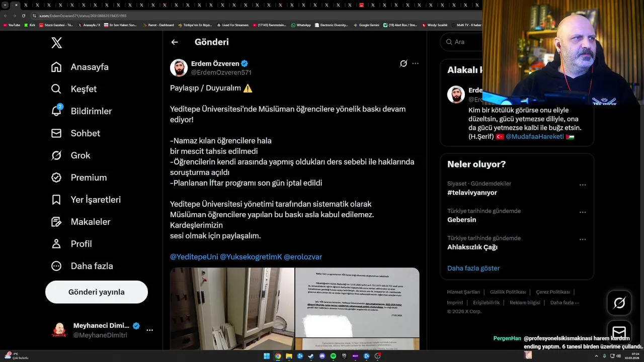Screen dimensions: 644x362
Task: Click the Ara search field
Action: 461,42
